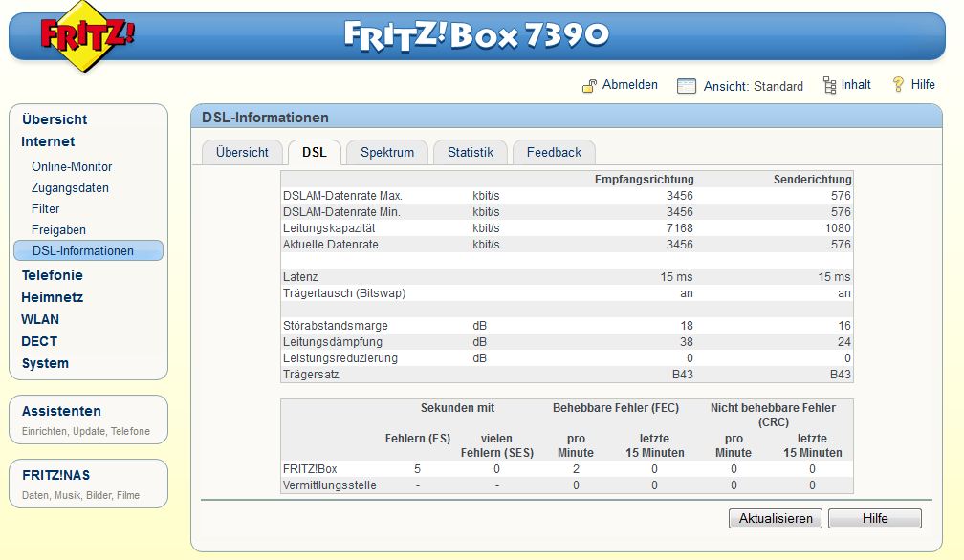Click the Latenz row label

(x=300, y=277)
